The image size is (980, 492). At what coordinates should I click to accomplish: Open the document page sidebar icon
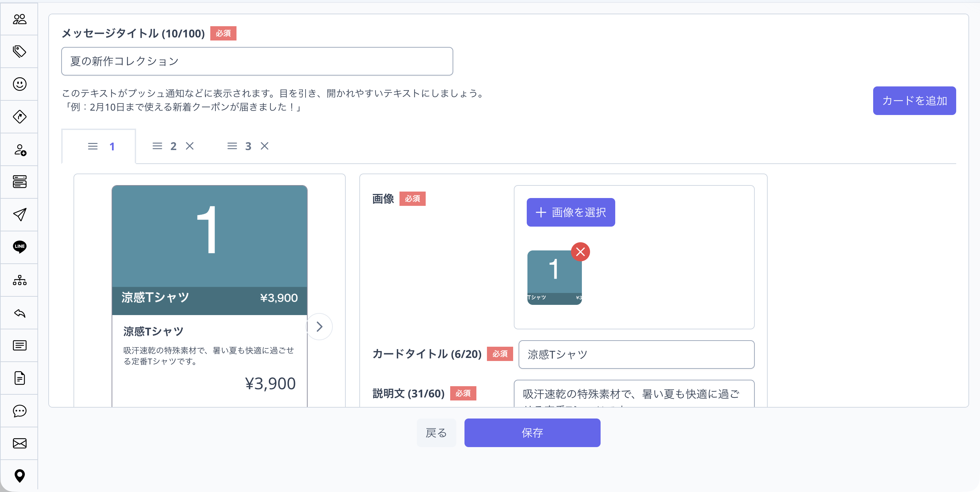tap(19, 378)
